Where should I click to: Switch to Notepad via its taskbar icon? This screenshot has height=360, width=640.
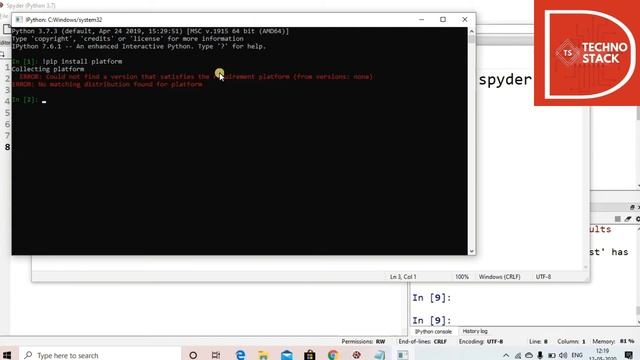(x=380, y=355)
